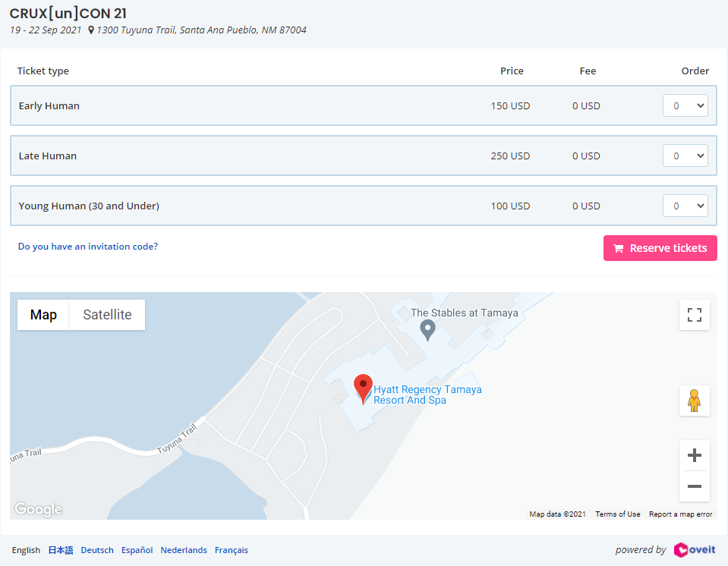Click the location pin icon beside address
728x566 pixels.
91,30
